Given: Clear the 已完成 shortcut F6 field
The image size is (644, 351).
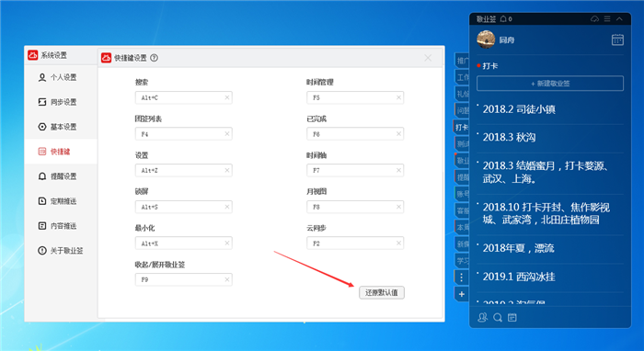Looking at the screenshot, I should coord(398,134).
